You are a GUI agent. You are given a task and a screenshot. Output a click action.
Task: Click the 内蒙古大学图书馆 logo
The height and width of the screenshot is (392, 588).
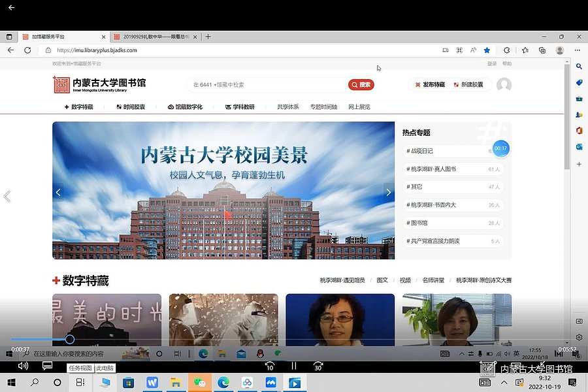coord(99,85)
